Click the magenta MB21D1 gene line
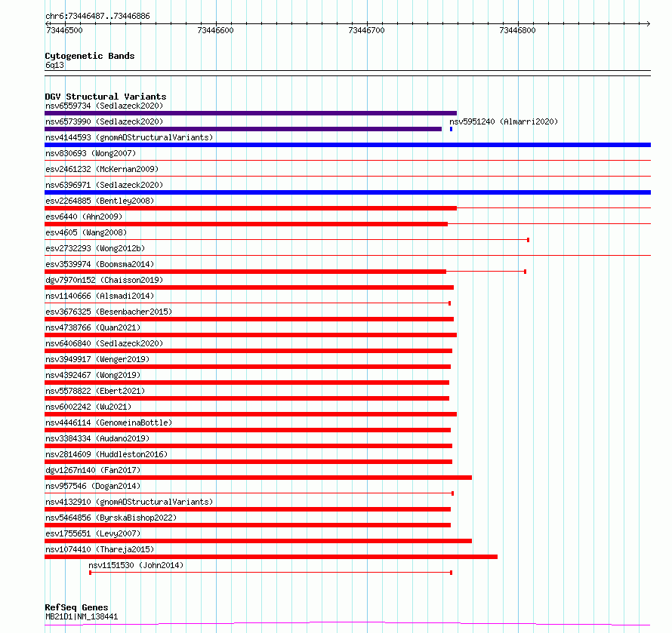This screenshot has width=672, height=633. click(347, 624)
